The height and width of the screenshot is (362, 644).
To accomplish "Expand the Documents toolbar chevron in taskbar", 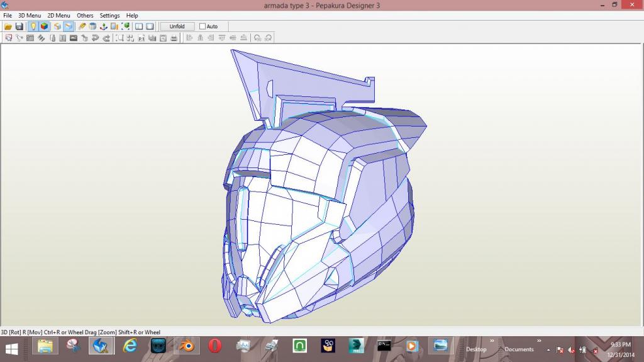I will (x=539, y=341).
